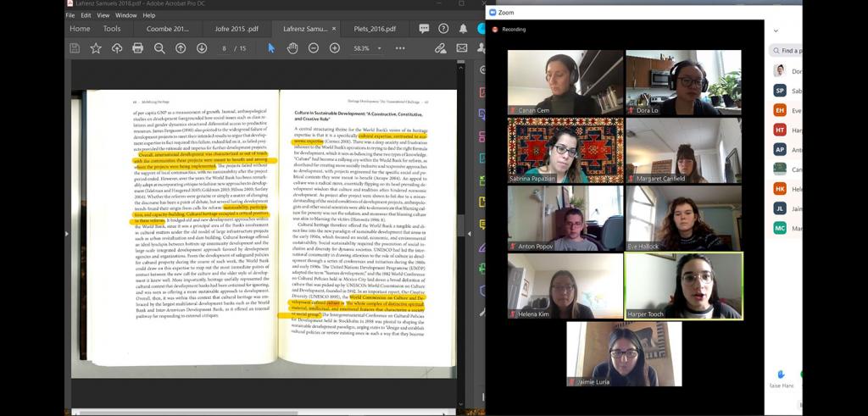The width and height of the screenshot is (868, 416).
Task: Open the View menu
Action: coord(103,15)
